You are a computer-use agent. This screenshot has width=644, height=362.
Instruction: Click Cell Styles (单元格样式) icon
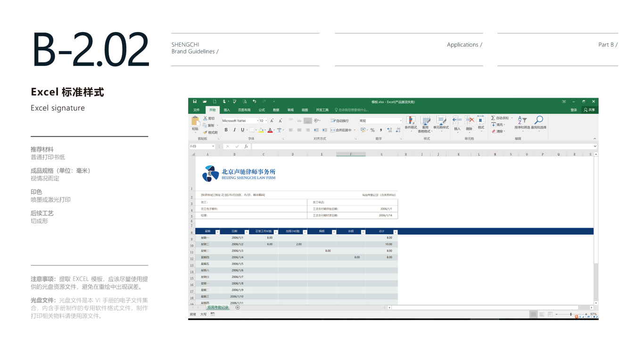(x=441, y=121)
